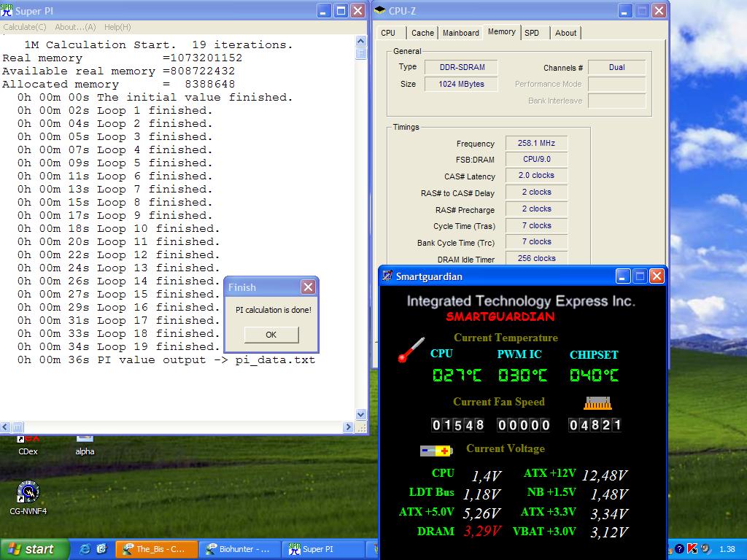Viewport: 747px width, 560px height.
Task: Click the Frequency value 258.1 MHz
Action: (536, 143)
